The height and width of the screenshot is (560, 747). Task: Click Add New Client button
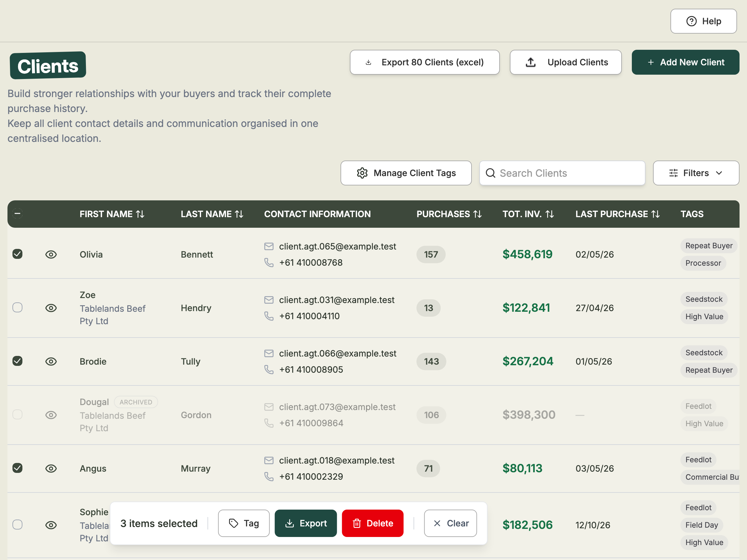(686, 63)
